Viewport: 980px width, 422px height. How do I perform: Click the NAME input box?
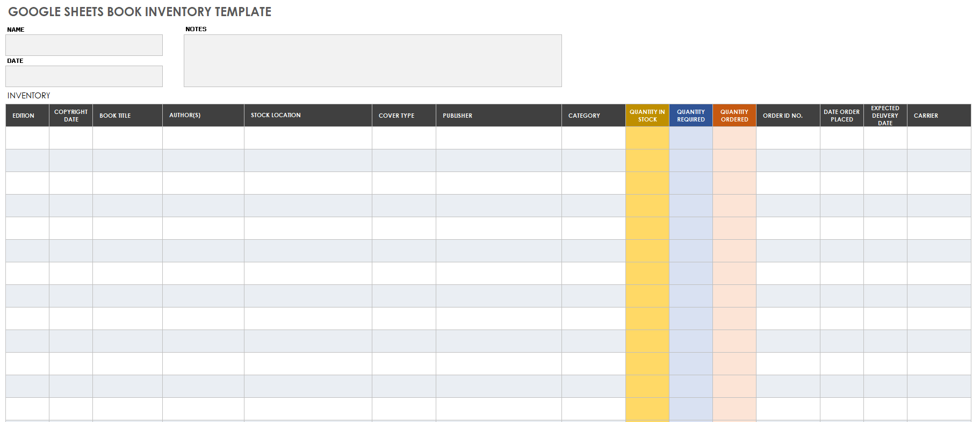tap(84, 45)
